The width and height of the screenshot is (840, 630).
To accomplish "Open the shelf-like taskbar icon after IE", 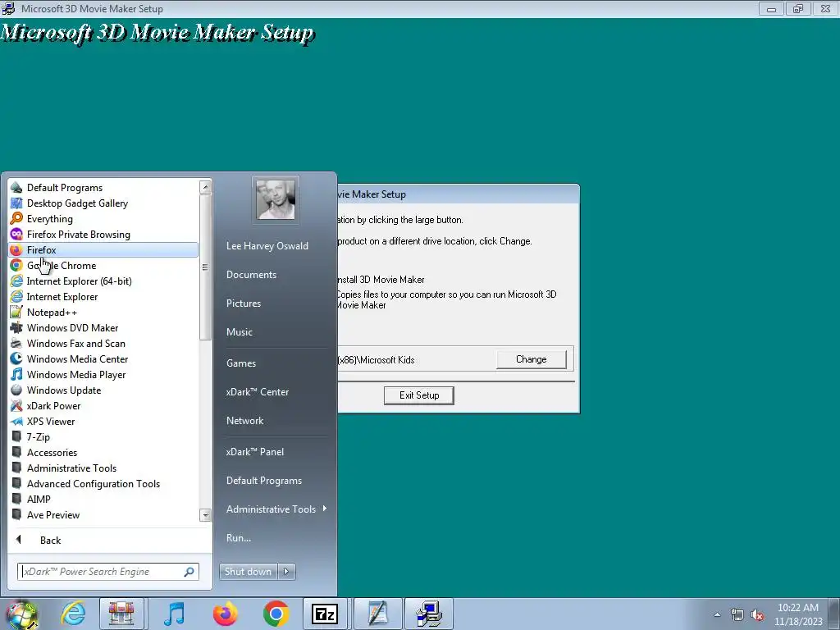I will 121,614.
